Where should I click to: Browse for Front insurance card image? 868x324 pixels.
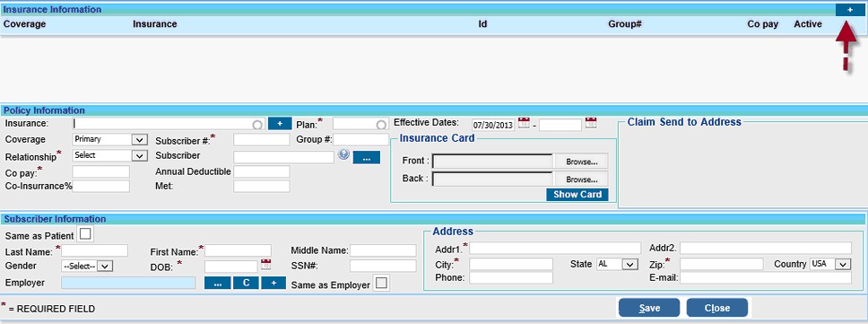pyautogui.click(x=581, y=162)
